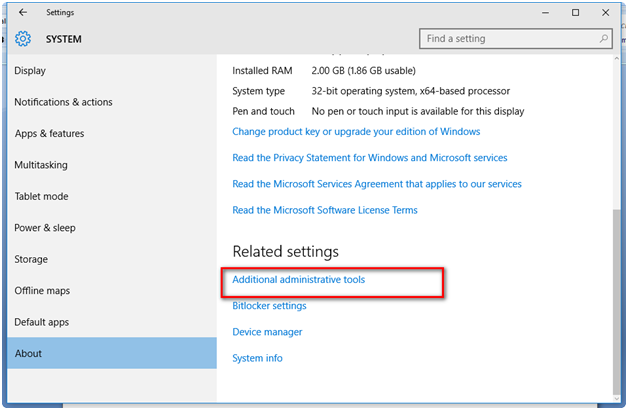Select Tablet mode in sidebar
The width and height of the screenshot is (628, 410).
[x=41, y=196]
